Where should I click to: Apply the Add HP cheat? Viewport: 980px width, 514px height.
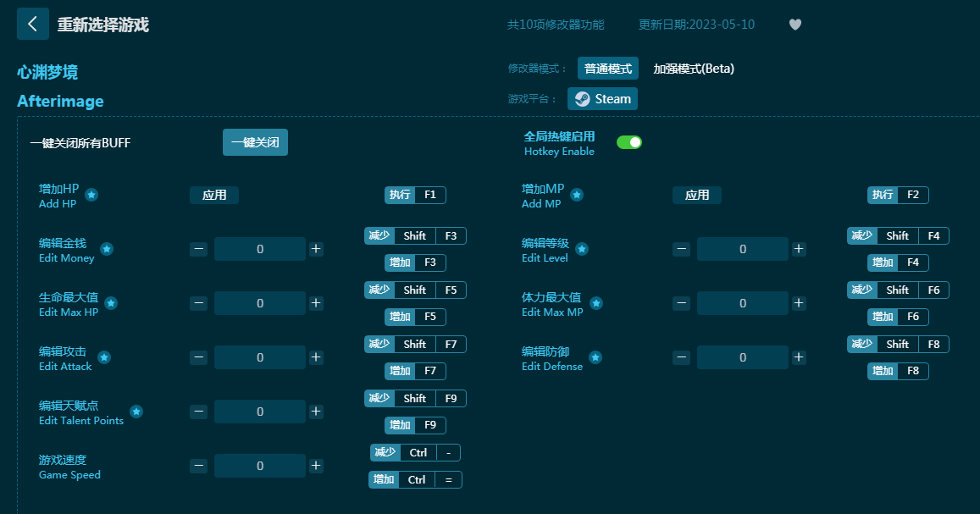pyautogui.click(x=214, y=195)
